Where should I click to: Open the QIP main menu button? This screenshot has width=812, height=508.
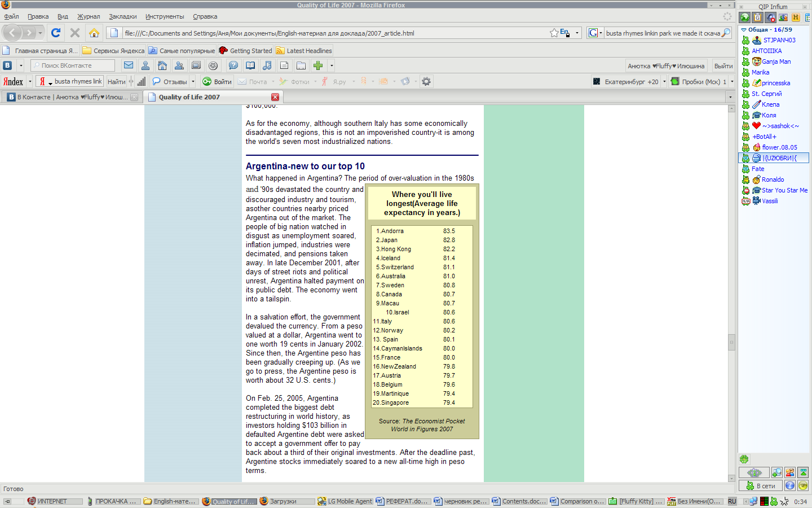(x=754, y=472)
